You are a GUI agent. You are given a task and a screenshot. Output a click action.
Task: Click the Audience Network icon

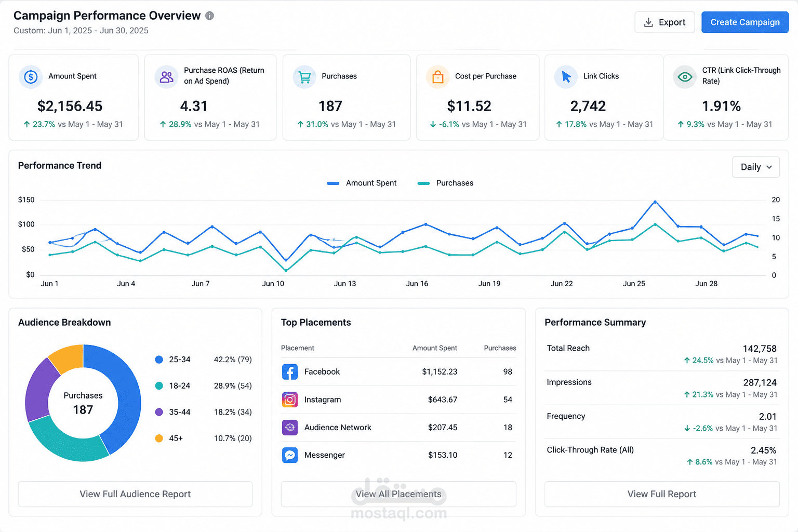click(290, 428)
